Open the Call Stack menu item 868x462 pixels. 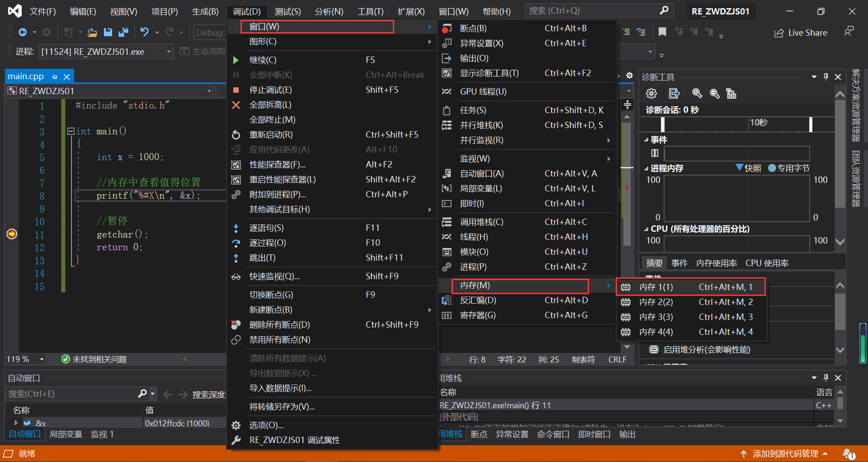click(527, 222)
